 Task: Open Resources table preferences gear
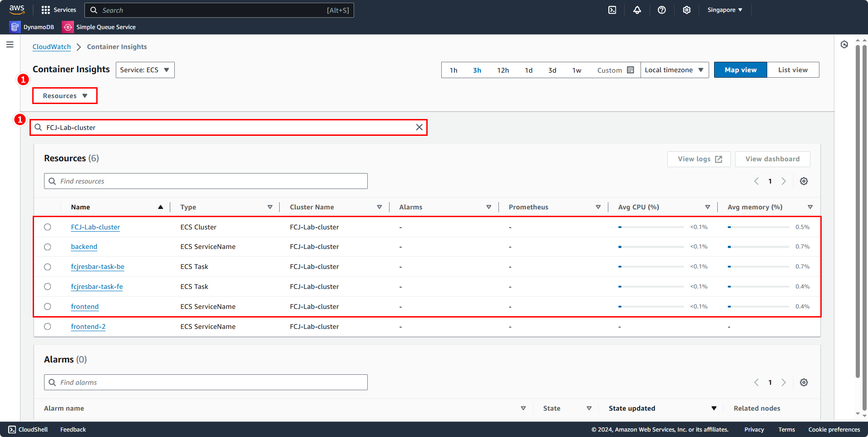[804, 181]
